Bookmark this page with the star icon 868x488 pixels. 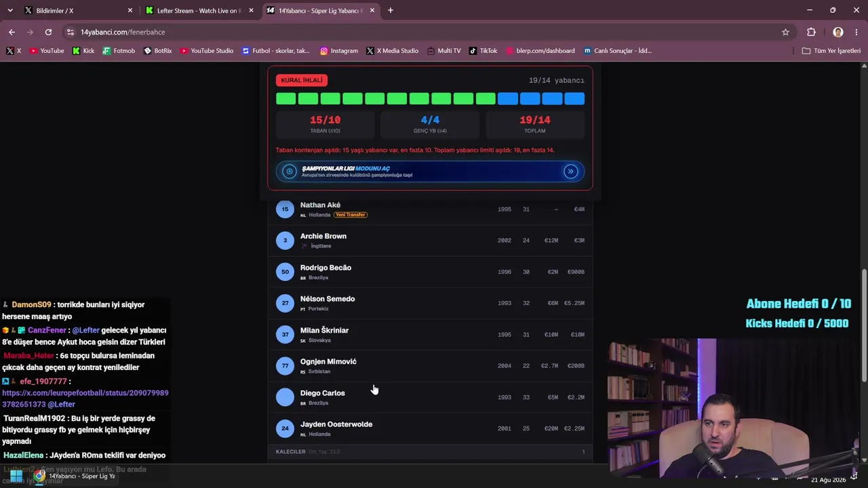click(x=785, y=32)
